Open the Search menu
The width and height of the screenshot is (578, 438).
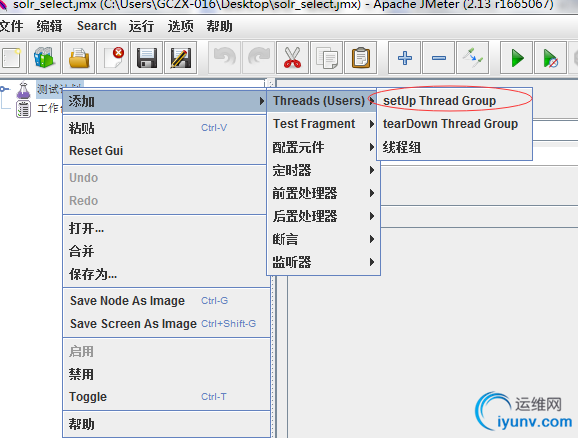[x=97, y=26]
